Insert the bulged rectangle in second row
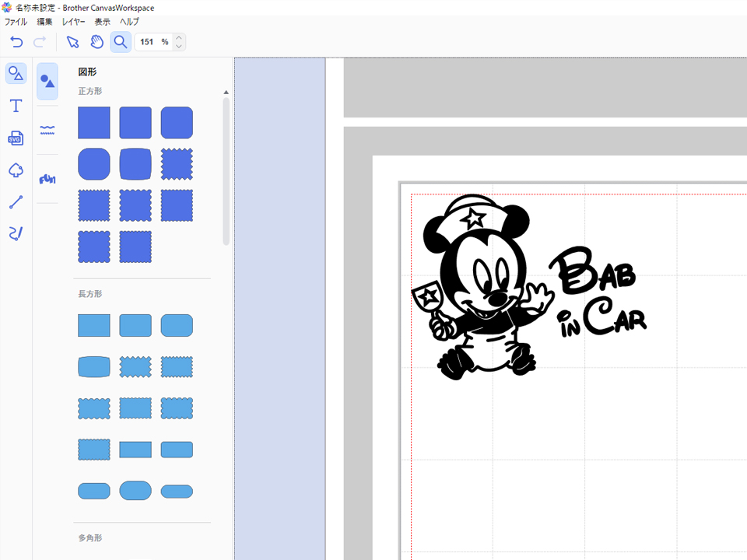 94,366
